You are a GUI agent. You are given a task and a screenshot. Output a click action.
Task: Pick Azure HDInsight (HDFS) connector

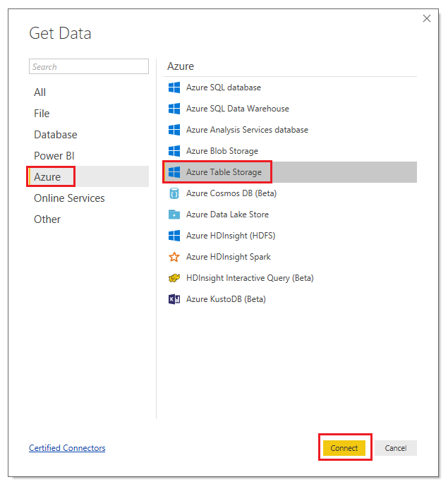click(x=290, y=236)
